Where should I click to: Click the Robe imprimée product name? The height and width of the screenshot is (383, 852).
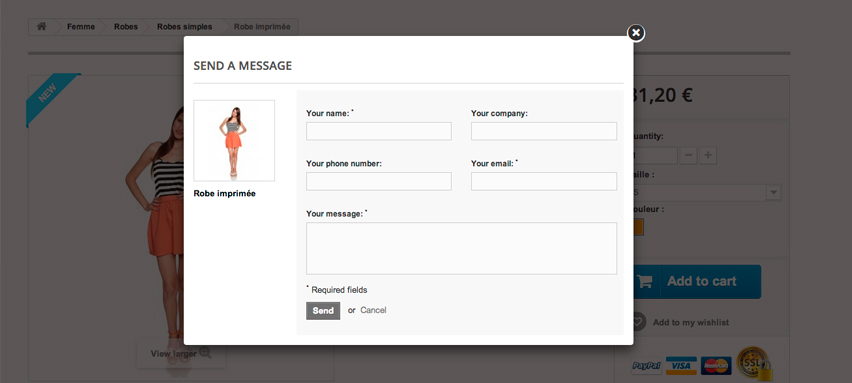(224, 193)
